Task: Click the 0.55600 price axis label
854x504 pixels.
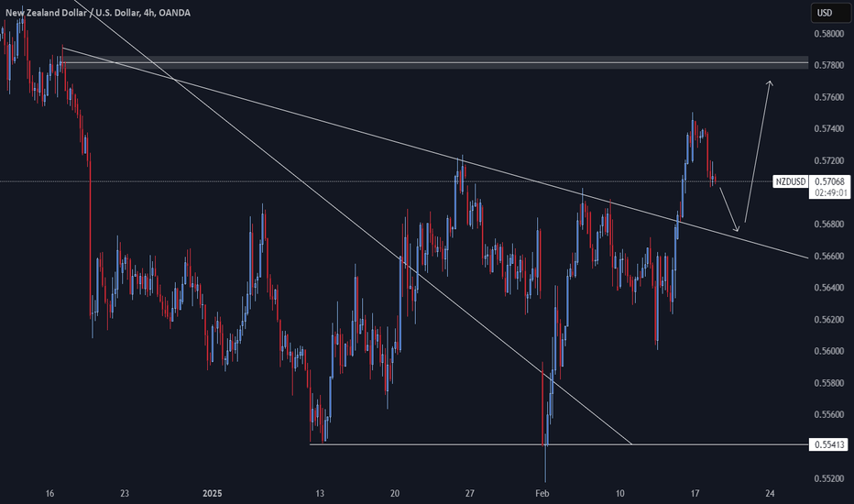Action: point(829,414)
